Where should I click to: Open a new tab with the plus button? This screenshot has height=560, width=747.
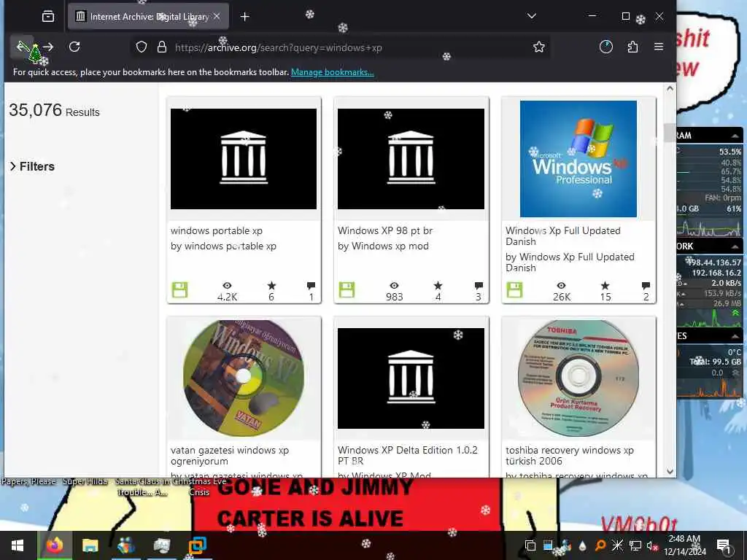245,17
